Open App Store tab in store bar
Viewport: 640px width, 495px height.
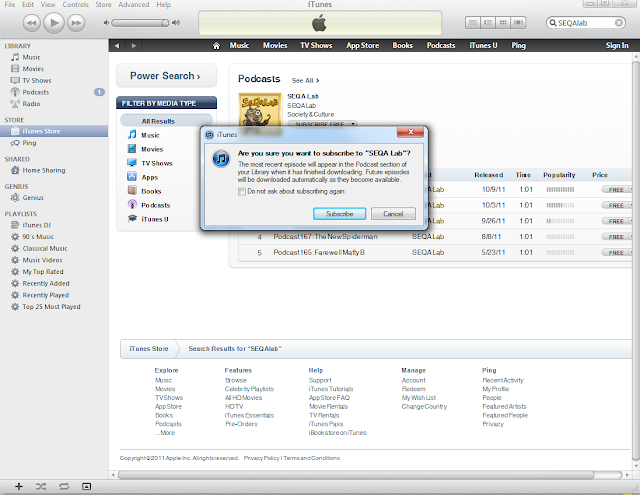click(x=362, y=45)
